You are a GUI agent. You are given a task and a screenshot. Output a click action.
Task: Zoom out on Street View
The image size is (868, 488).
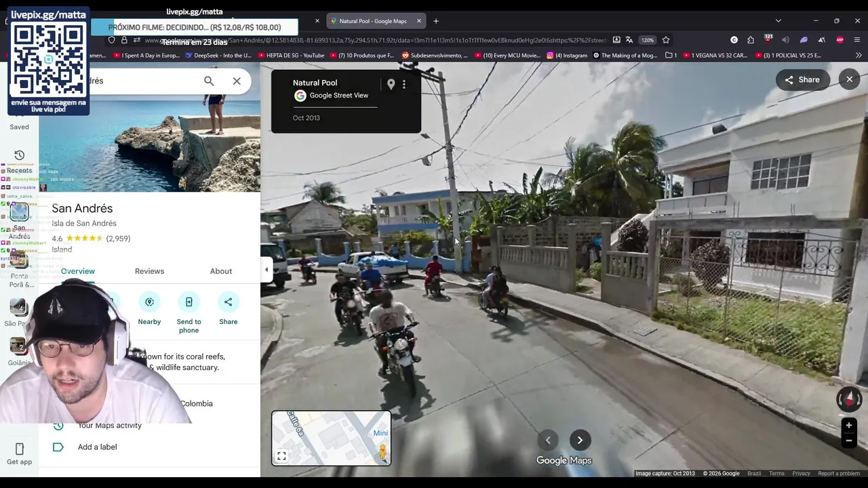(848, 441)
